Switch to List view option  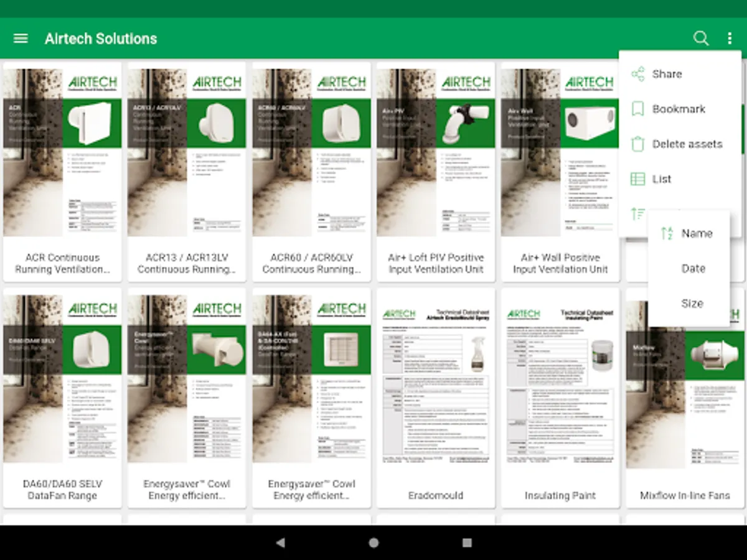(680, 179)
